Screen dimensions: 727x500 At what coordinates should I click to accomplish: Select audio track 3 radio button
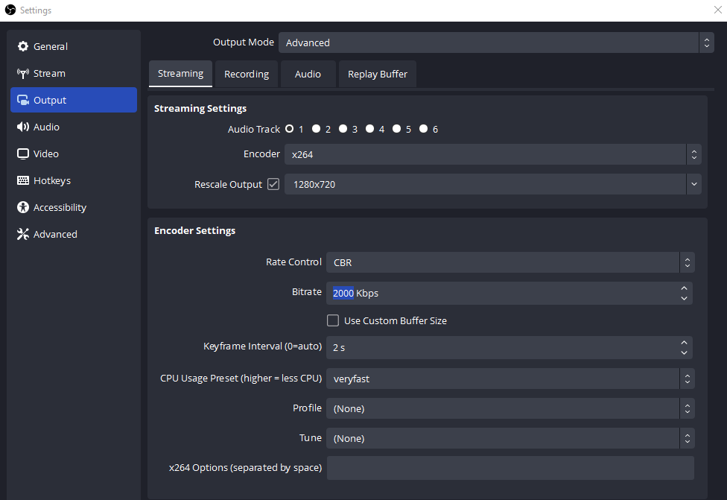click(x=343, y=129)
